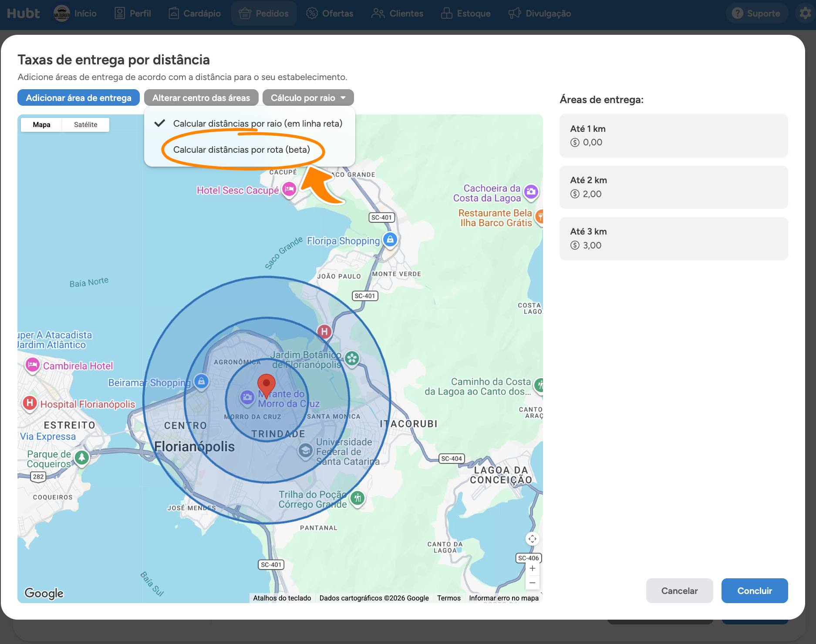
Task: Click Universidade Federal marker icon
Action: click(305, 451)
